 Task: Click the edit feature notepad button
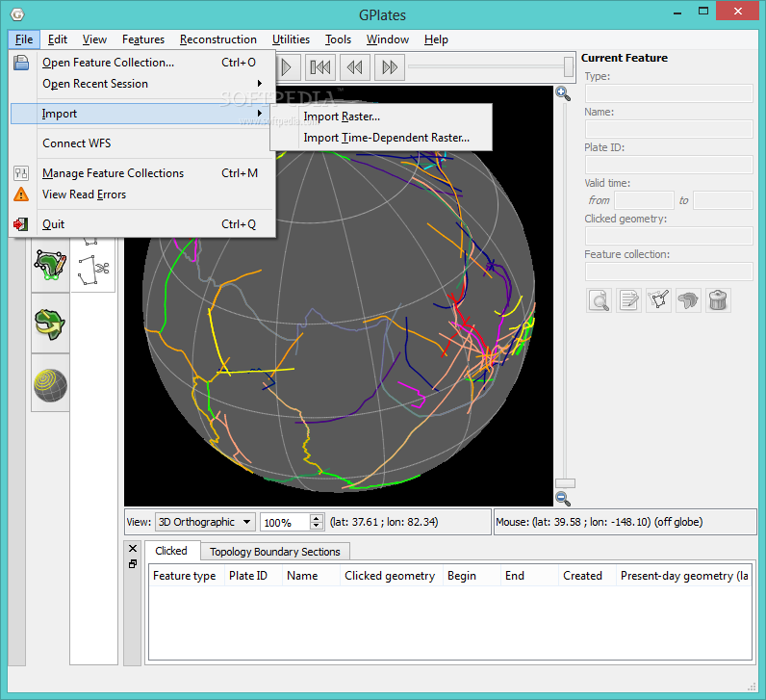click(x=628, y=300)
